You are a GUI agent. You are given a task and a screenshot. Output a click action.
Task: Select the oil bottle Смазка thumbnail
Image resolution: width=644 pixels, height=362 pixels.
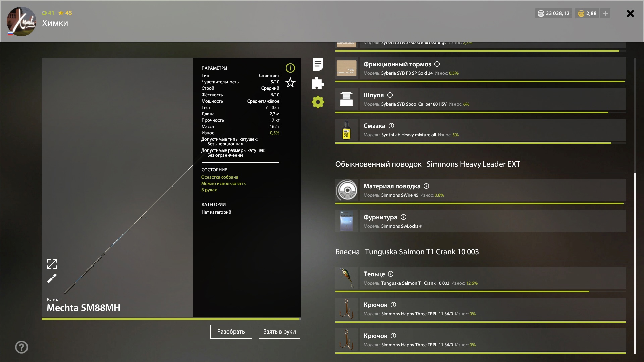click(x=346, y=130)
